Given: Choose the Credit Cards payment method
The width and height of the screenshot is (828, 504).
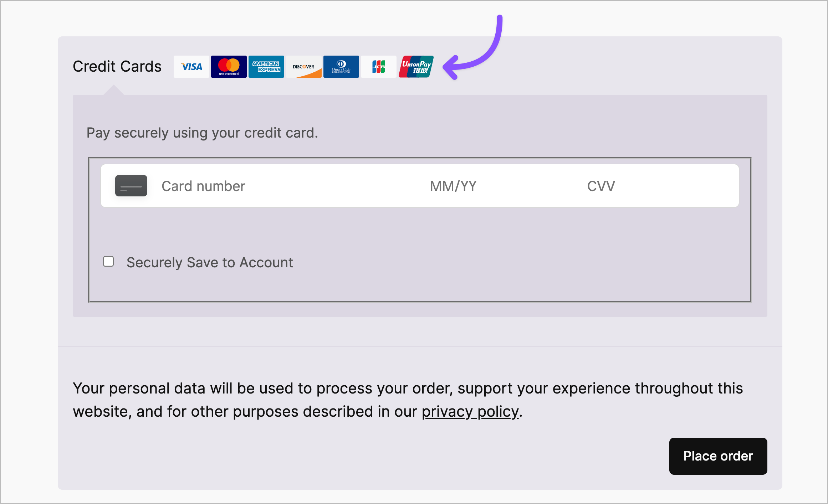Looking at the screenshot, I should pos(117,66).
